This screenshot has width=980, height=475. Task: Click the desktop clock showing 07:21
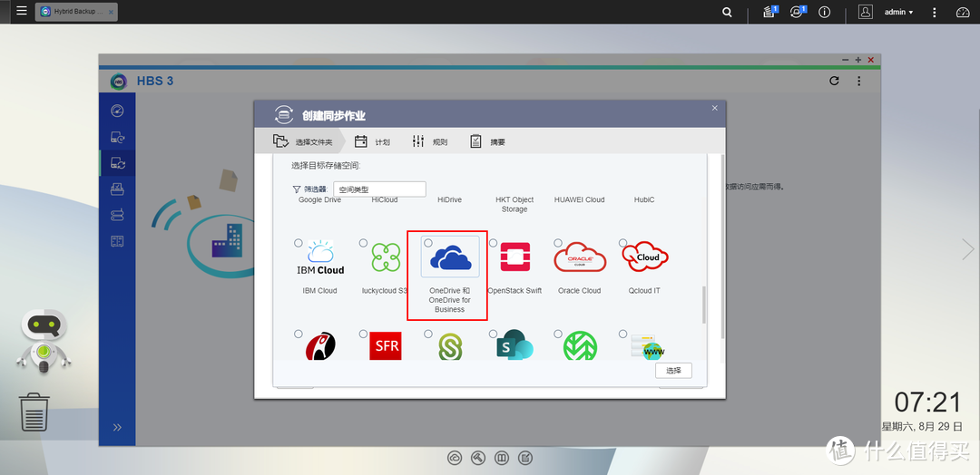[926, 403]
